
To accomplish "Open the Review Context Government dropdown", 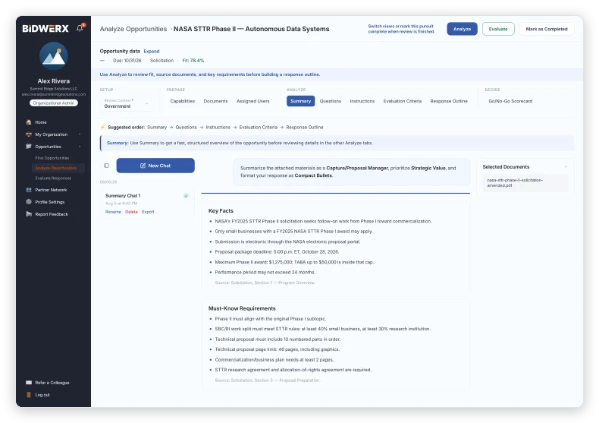I will tap(126, 104).
